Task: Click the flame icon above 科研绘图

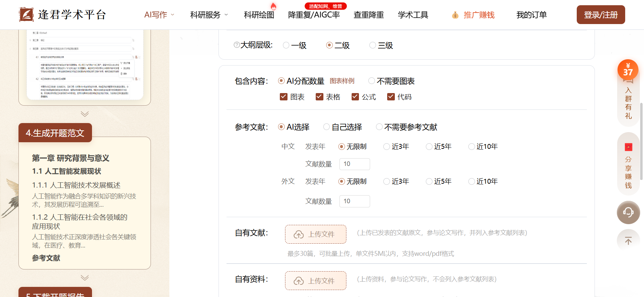Action: [x=274, y=6]
